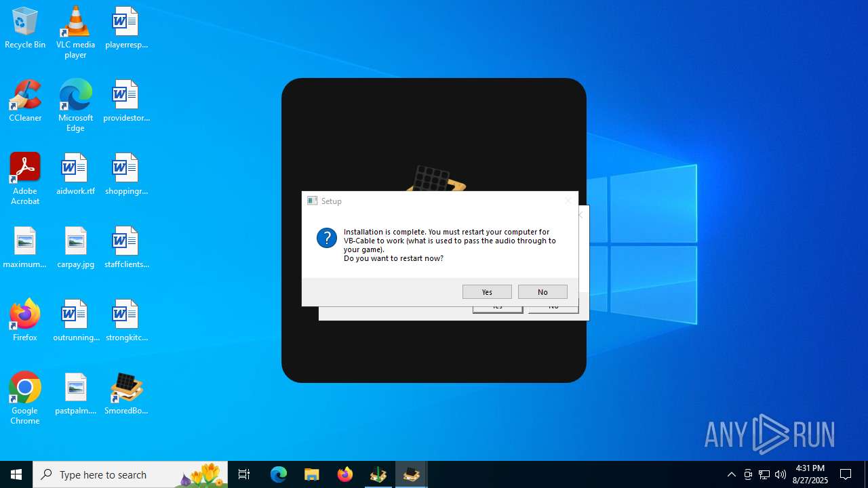Viewport: 868px width, 488px height.
Task: Open the Windows Start menu
Action: 16,474
